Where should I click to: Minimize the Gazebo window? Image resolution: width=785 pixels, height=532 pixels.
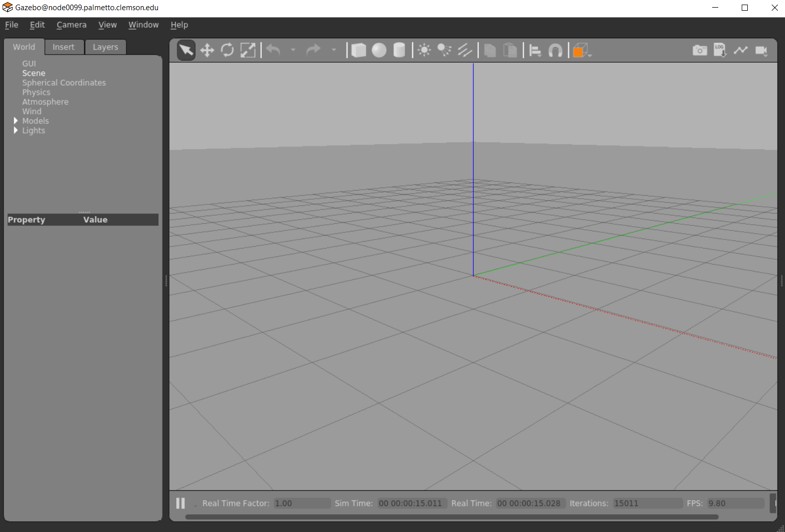pos(715,8)
